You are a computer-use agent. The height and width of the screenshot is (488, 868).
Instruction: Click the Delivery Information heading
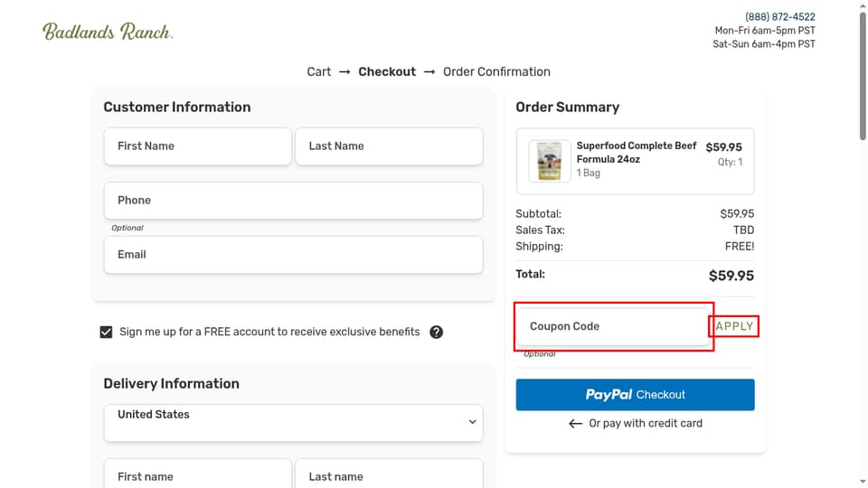(x=172, y=384)
